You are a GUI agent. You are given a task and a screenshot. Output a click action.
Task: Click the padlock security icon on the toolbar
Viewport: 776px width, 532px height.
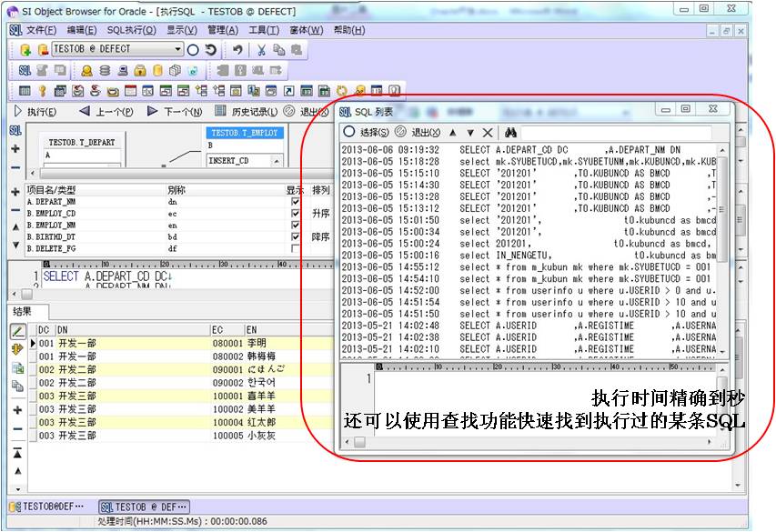pos(140,70)
